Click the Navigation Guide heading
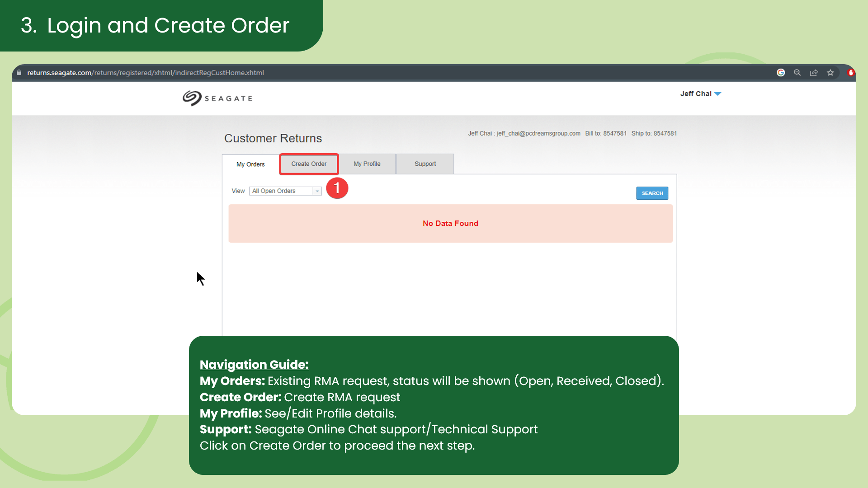 [x=254, y=364]
